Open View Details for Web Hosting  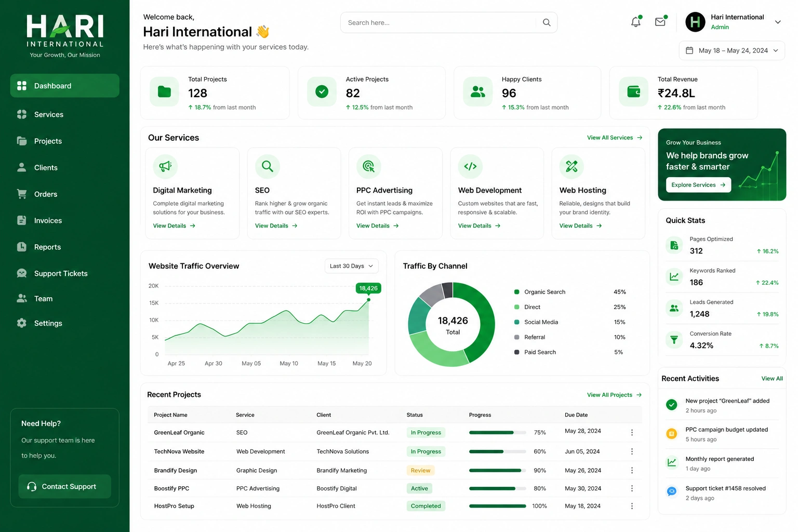580,226
